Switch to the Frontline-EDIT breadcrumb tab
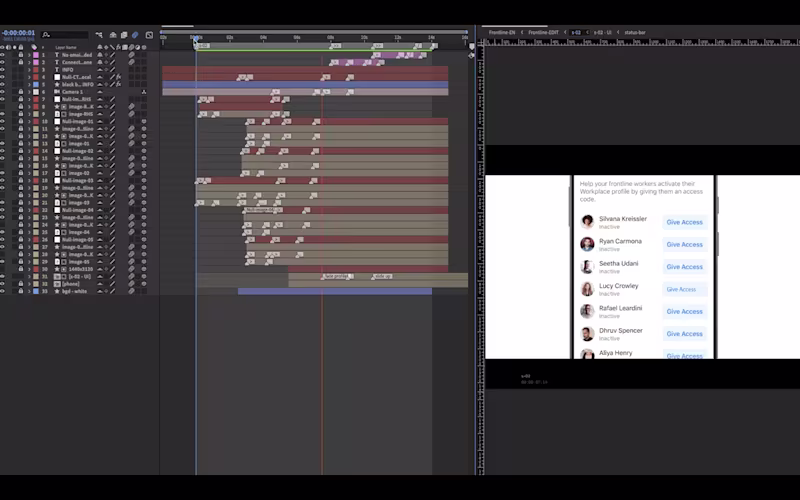This screenshot has width=800, height=500. 543,32
